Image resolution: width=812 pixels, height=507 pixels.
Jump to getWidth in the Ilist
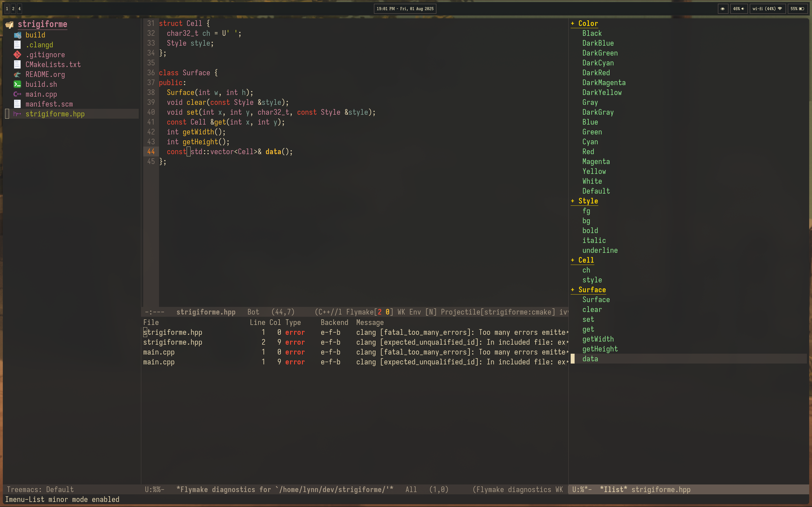(598, 339)
